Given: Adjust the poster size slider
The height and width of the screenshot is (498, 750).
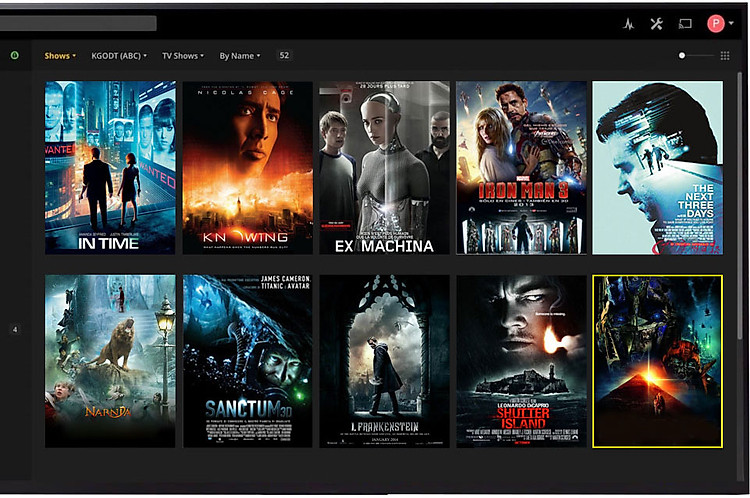Looking at the screenshot, I should point(682,56).
